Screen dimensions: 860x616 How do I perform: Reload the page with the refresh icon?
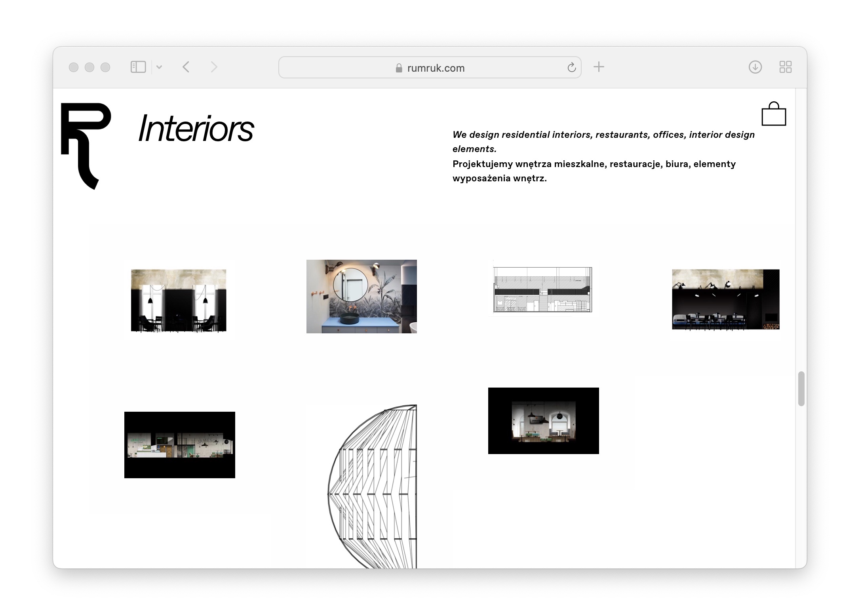click(571, 68)
